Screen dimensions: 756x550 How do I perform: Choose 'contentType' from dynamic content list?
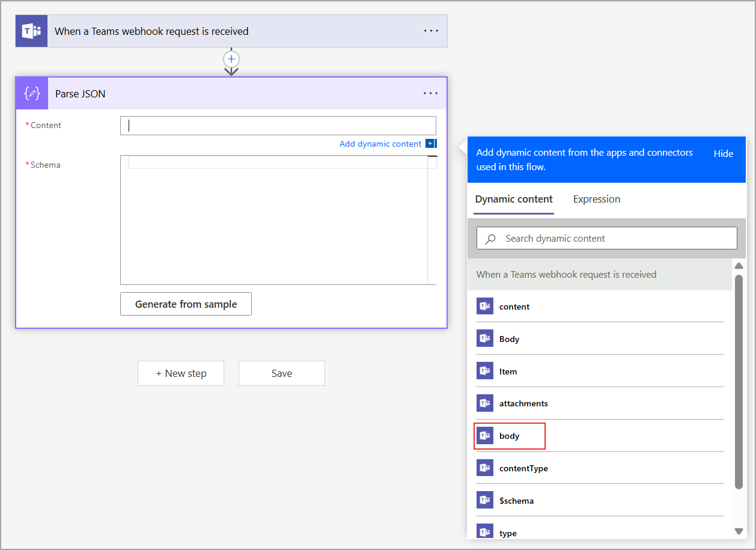point(523,468)
